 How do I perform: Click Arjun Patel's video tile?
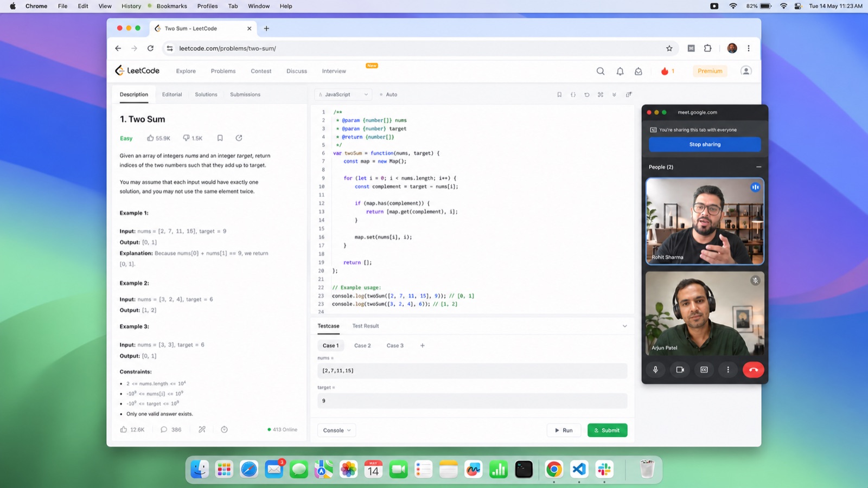(705, 313)
